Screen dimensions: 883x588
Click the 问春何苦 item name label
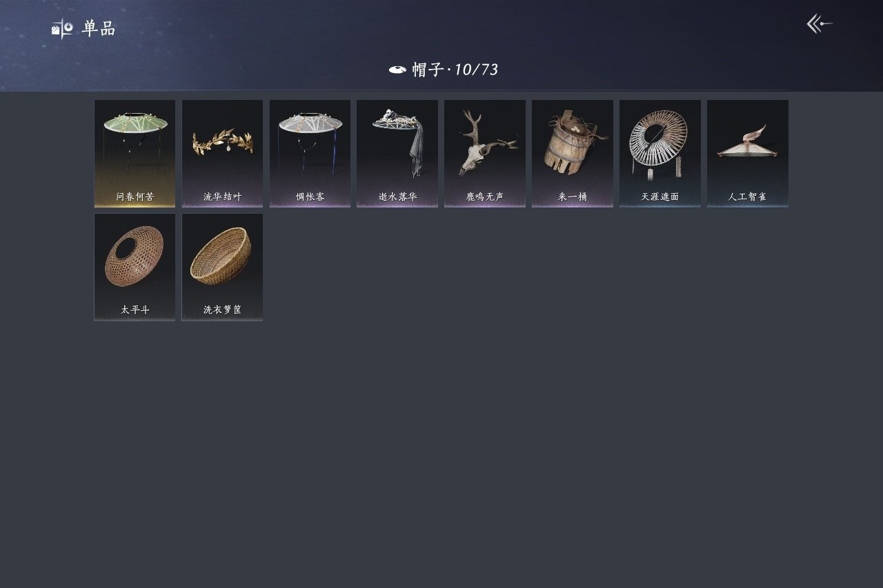tap(135, 197)
